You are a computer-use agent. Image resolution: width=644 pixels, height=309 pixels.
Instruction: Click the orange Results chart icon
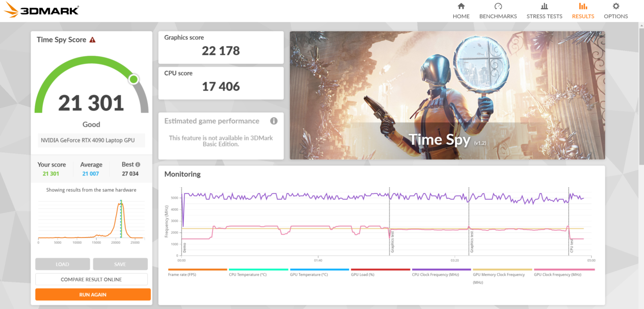pyautogui.click(x=583, y=7)
